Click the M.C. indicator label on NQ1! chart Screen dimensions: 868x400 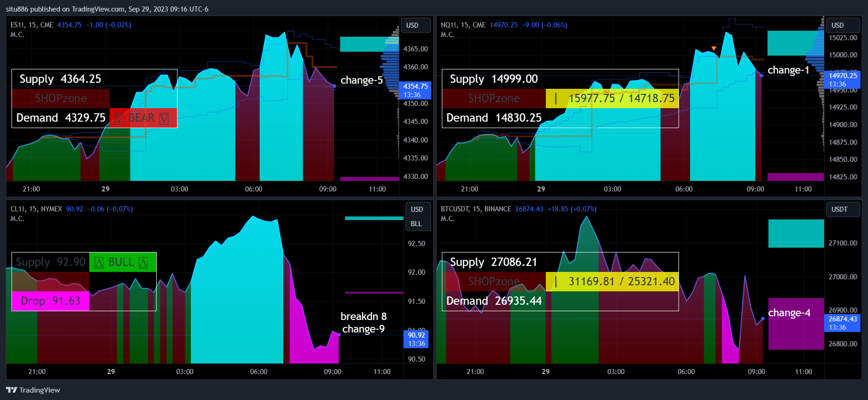point(447,35)
